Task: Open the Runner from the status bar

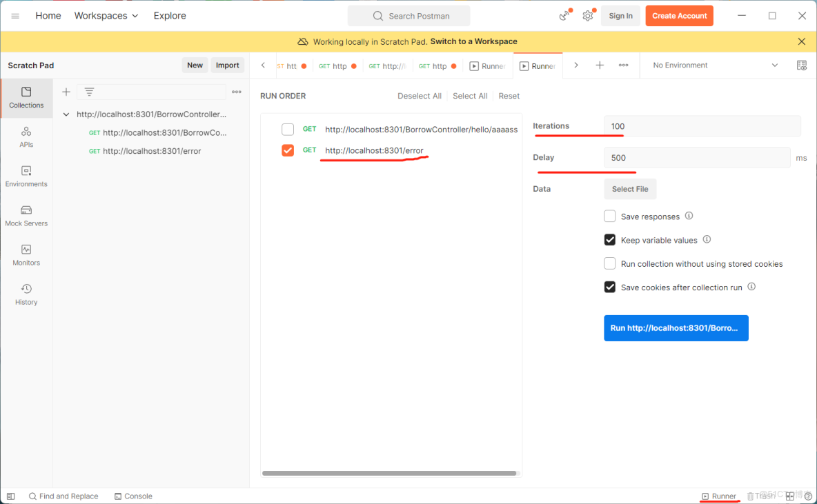Action: tap(720, 496)
